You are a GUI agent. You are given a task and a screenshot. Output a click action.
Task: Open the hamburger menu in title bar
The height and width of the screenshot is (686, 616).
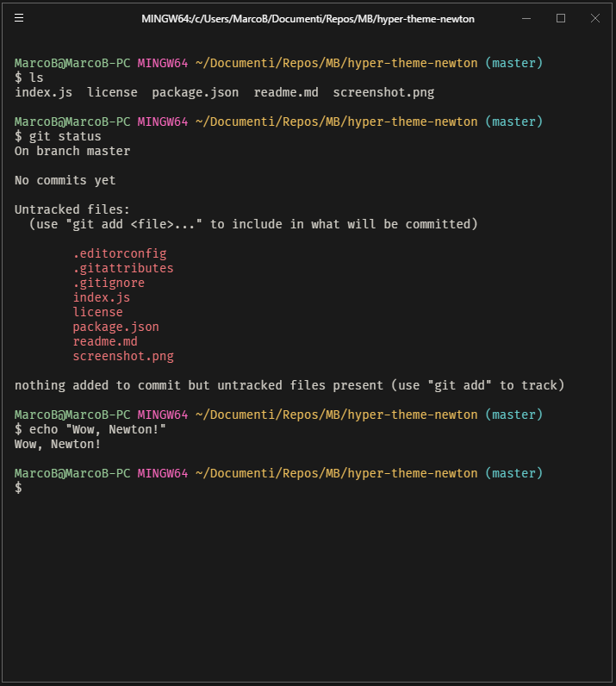(x=19, y=17)
